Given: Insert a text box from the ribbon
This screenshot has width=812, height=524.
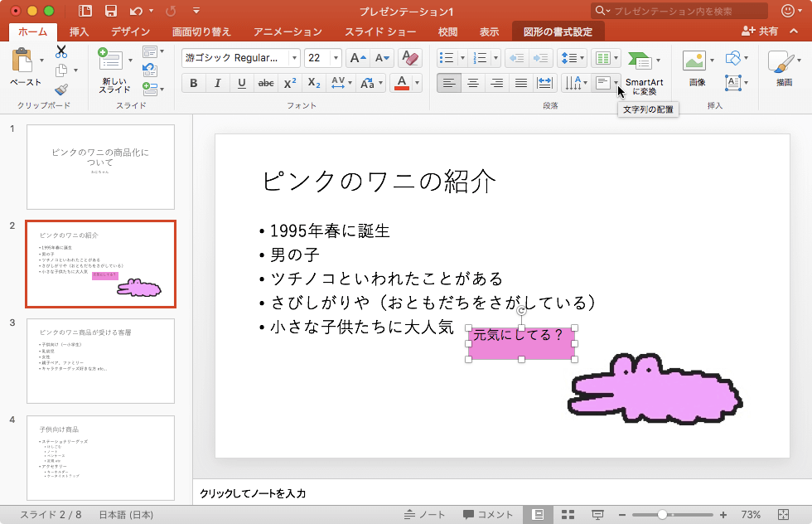Looking at the screenshot, I should (x=732, y=83).
